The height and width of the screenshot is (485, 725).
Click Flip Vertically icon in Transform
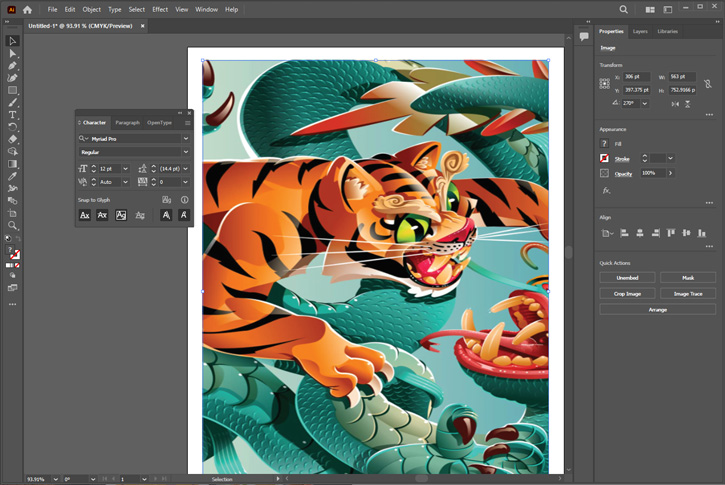[x=688, y=104]
